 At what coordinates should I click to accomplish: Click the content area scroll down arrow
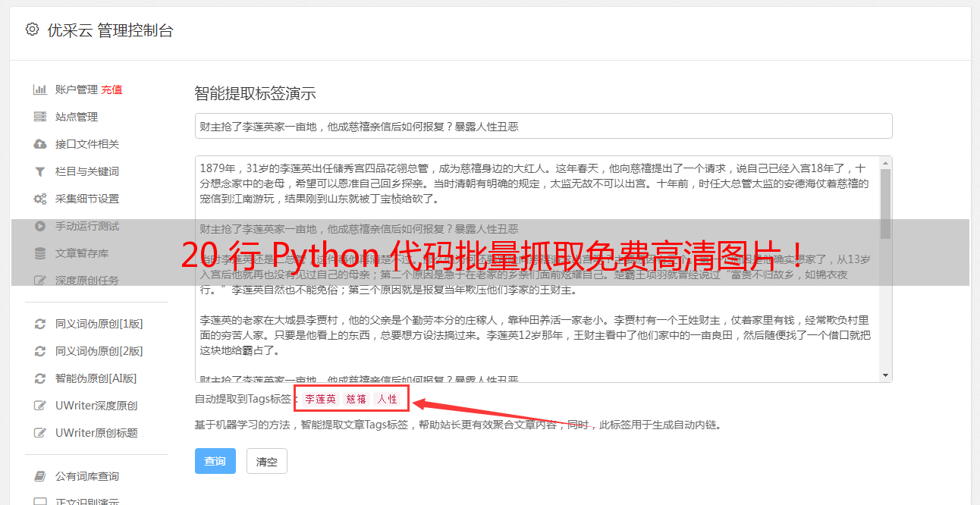pyautogui.click(x=885, y=376)
